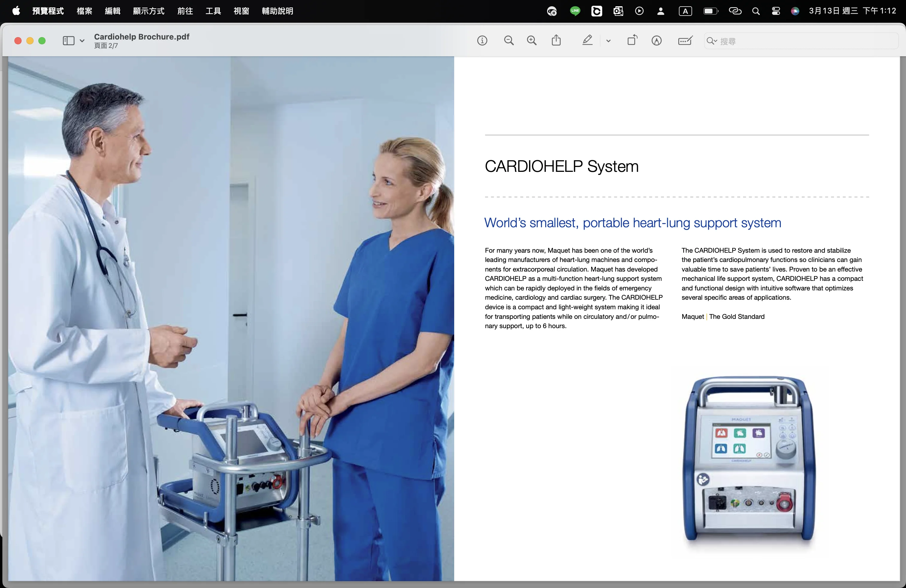Open the 工具 menu
Image resolution: width=906 pixels, height=588 pixels.
[x=213, y=11]
